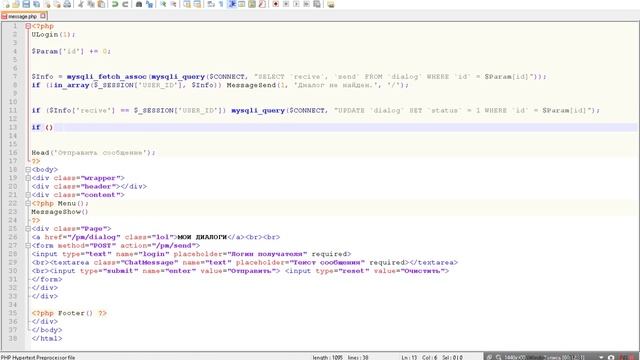Open the user defined language icon
The height and width of the screenshot is (360, 640).
pos(242,4)
